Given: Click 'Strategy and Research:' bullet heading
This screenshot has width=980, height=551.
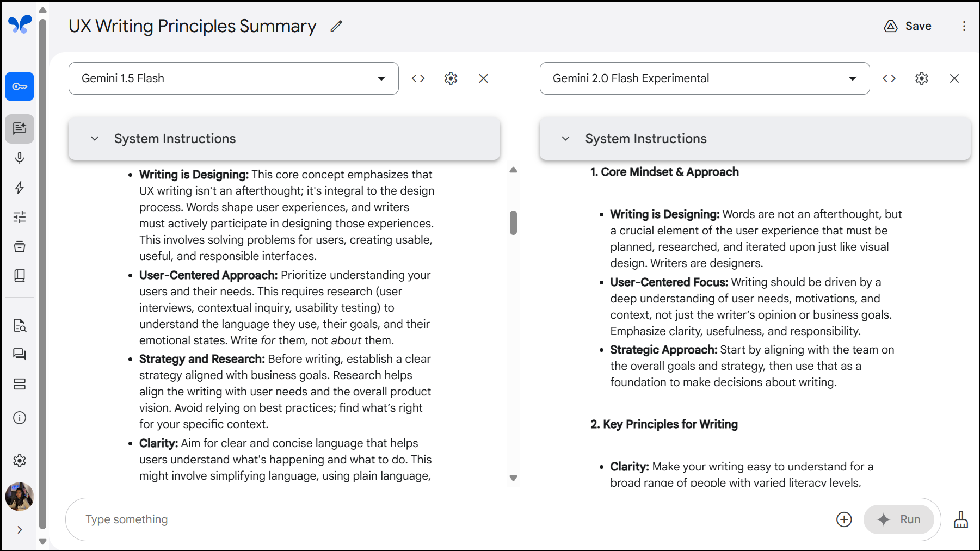Looking at the screenshot, I should pos(202,359).
